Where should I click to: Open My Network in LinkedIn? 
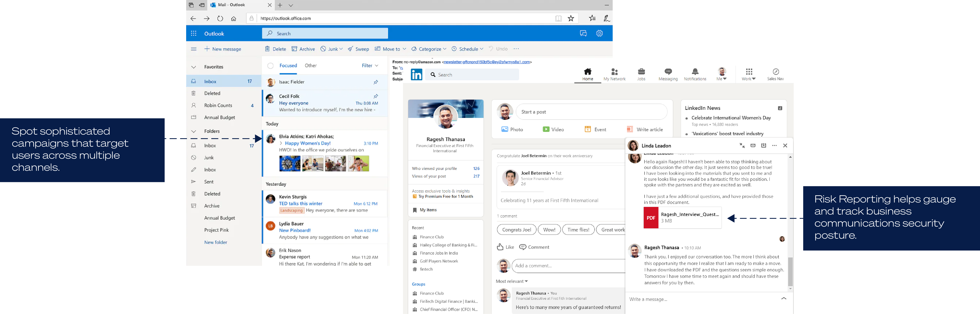coord(614,74)
